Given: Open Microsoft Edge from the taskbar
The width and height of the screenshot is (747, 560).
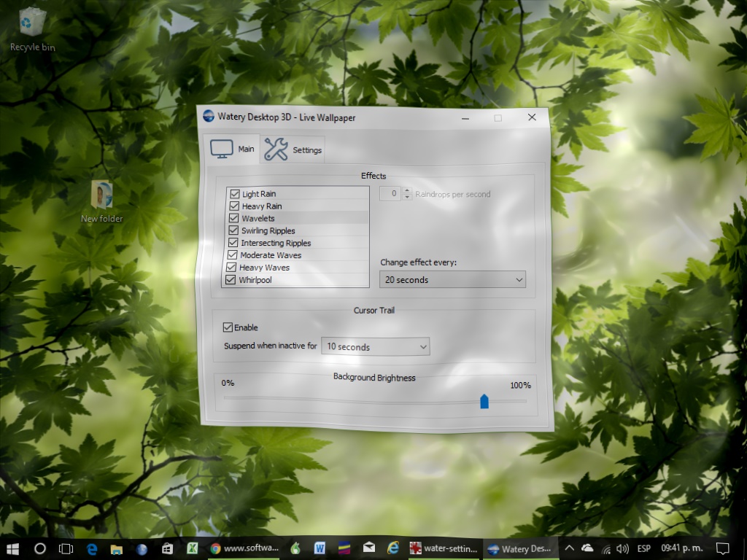Looking at the screenshot, I should coord(91,548).
